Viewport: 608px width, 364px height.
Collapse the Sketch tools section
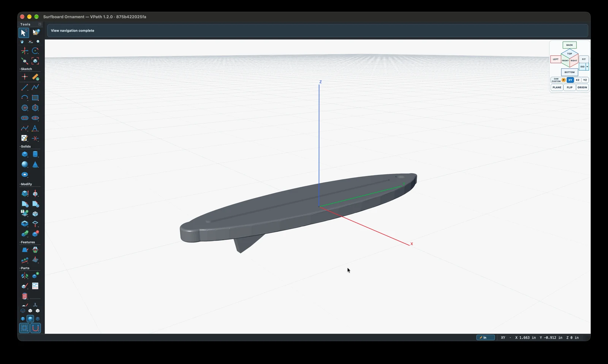point(26,69)
